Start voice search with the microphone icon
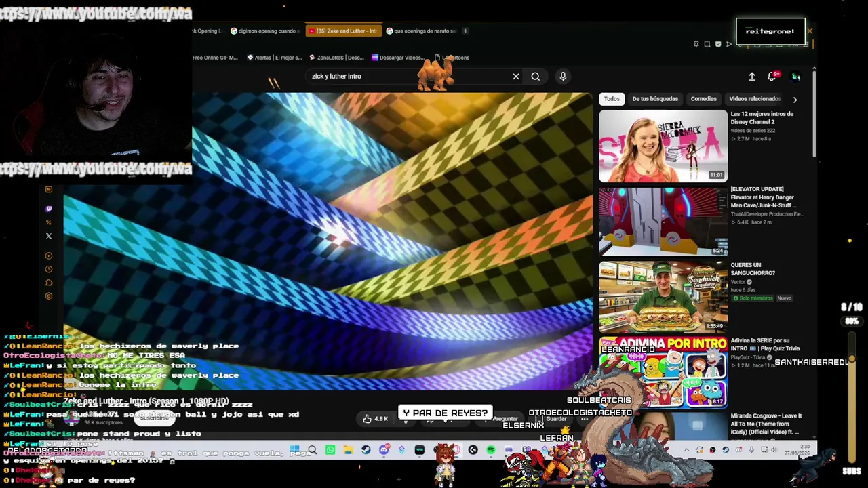 563,77
